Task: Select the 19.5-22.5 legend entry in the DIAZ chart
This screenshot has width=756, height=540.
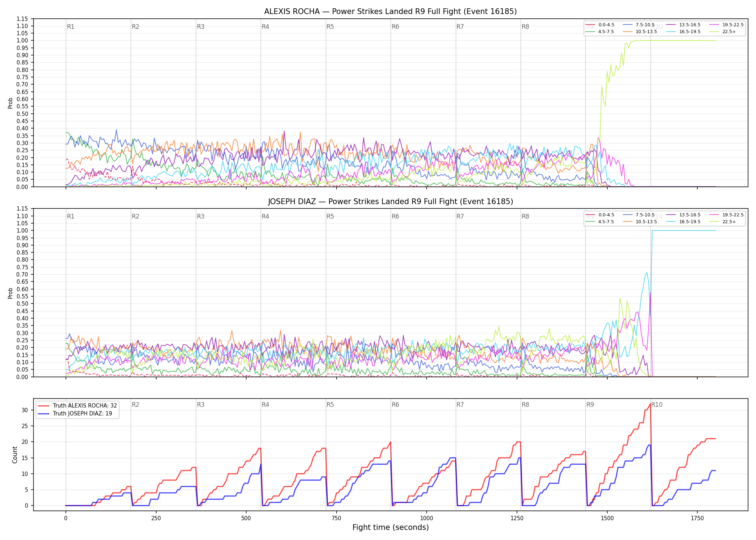Action: point(726,215)
